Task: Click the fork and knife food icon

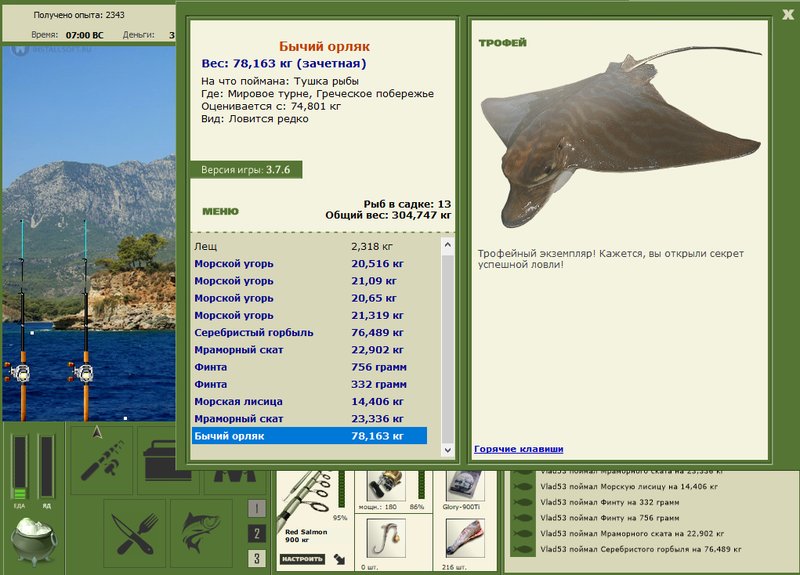Action: point(135,534)
